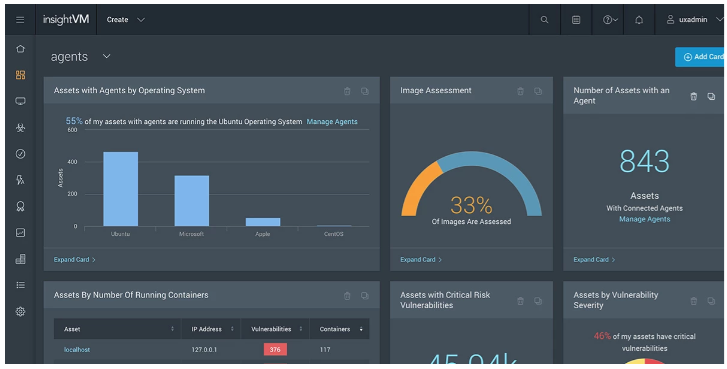Open the Automation icon in sidebar
Viewport: 727px width, 369px height.
(x=20, y=180)
